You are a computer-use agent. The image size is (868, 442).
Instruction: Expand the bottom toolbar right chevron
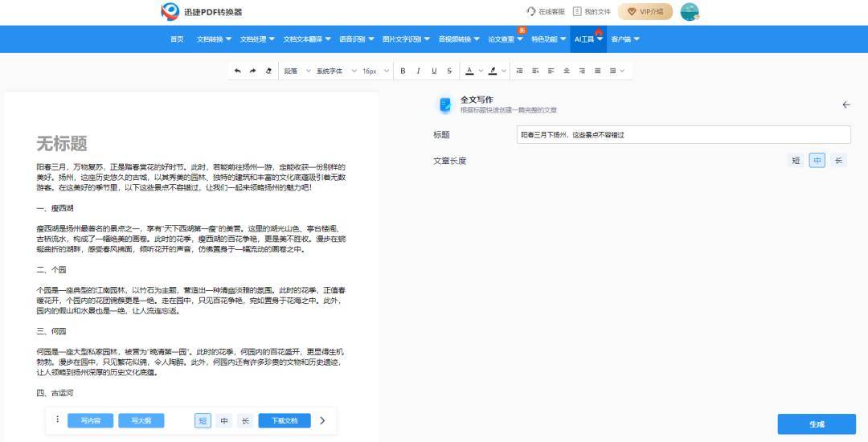click(x=323, y=420)
